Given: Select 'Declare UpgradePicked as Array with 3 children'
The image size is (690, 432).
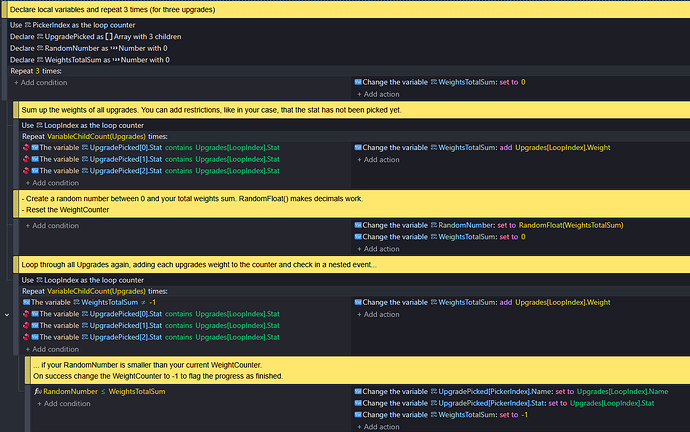Looking at the screenshot, I should point(95,37).
